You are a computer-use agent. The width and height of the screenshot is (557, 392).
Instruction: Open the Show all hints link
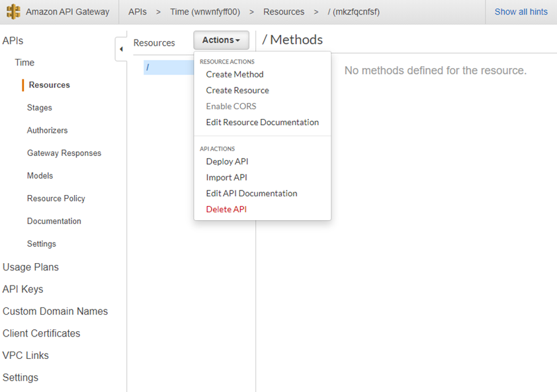(521, 12)
